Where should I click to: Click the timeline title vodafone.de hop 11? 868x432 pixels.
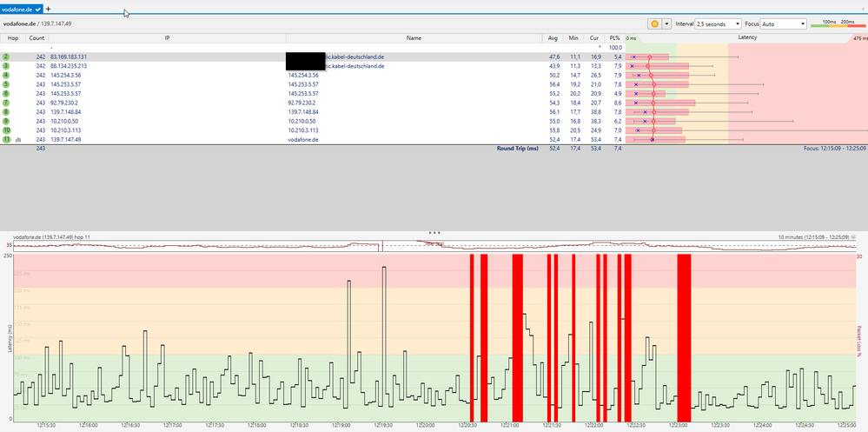click(51, 237)
